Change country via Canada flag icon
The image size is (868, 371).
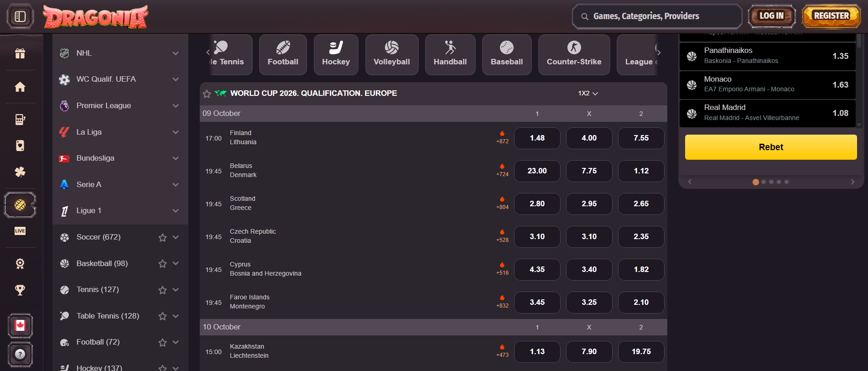[20, 326]
